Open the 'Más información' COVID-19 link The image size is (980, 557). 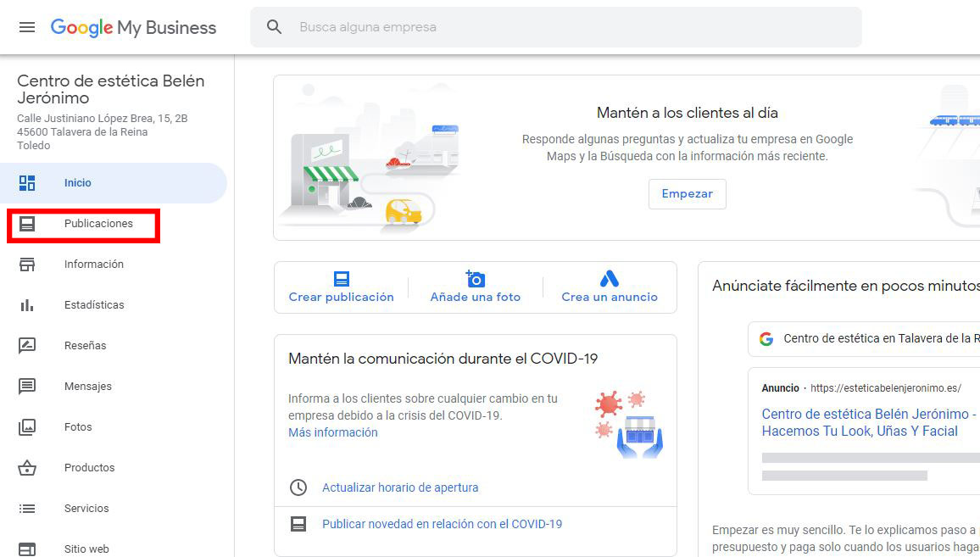[332, 432]
